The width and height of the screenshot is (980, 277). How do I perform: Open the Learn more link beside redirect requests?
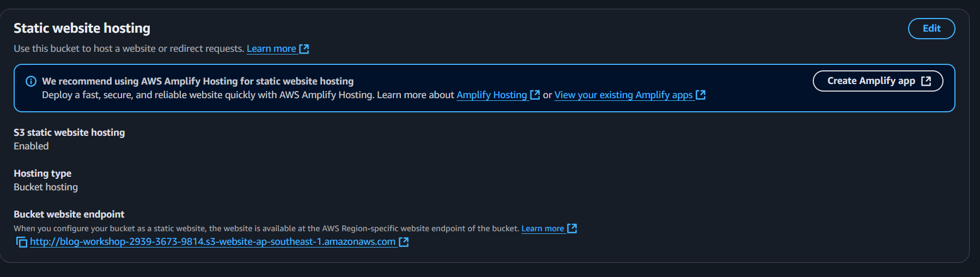coord(271,49)
